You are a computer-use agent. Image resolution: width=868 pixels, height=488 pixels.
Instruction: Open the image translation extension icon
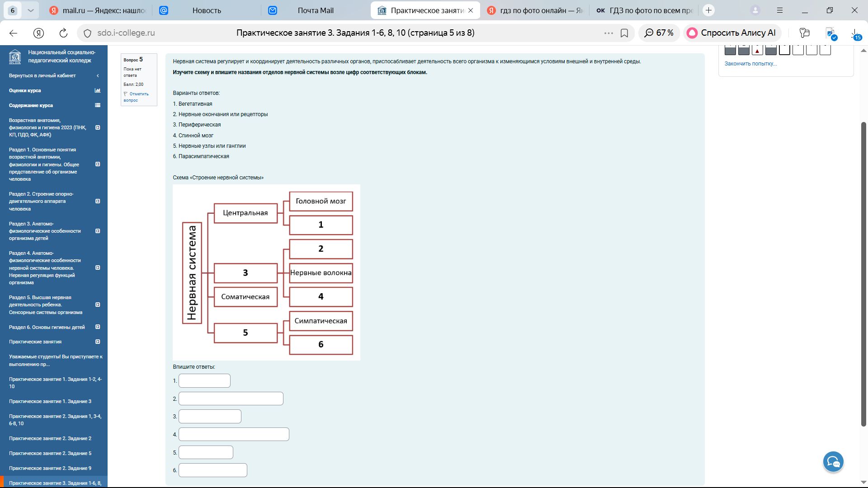831,33
